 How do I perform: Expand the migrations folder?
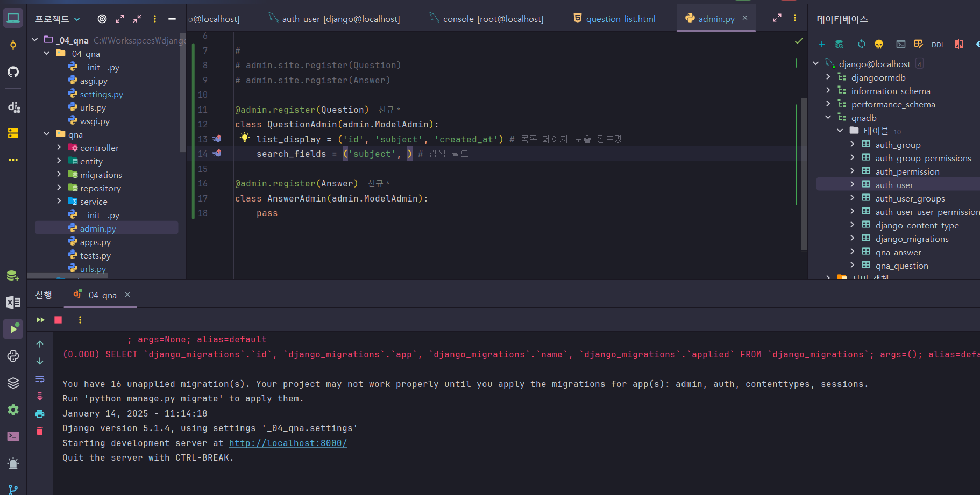coord(59,174)
